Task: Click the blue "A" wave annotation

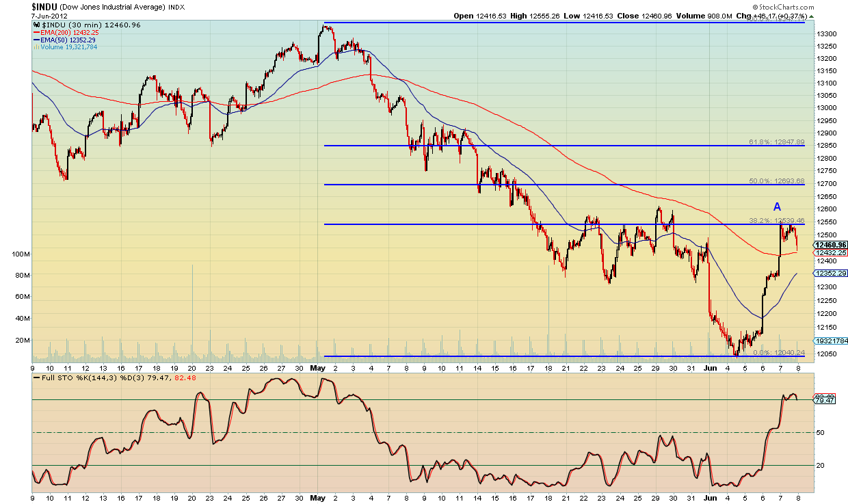Action: pyautogui.click(x=777, y=207)
